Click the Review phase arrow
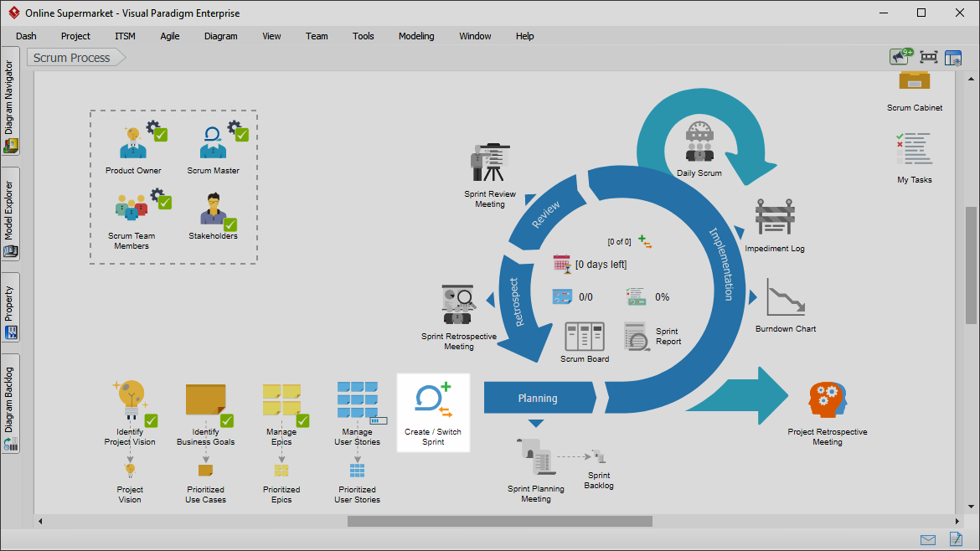This screenshot has width=980, height=551. 545,214
